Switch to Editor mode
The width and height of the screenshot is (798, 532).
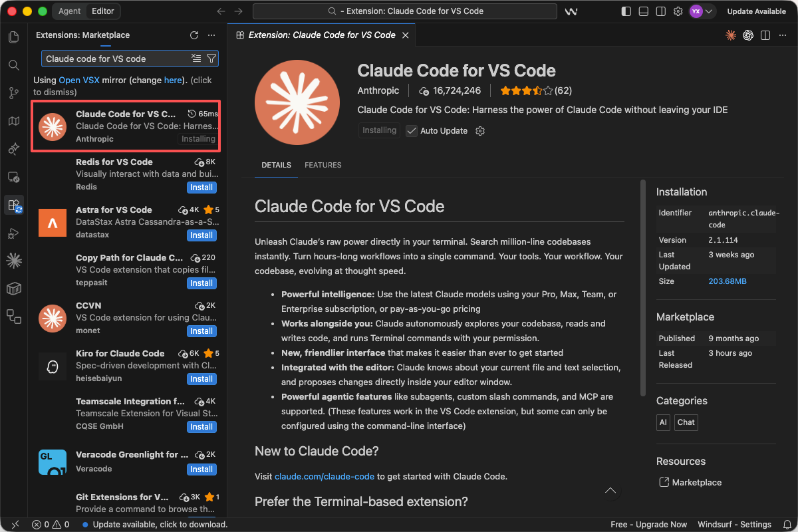(103, 11)
